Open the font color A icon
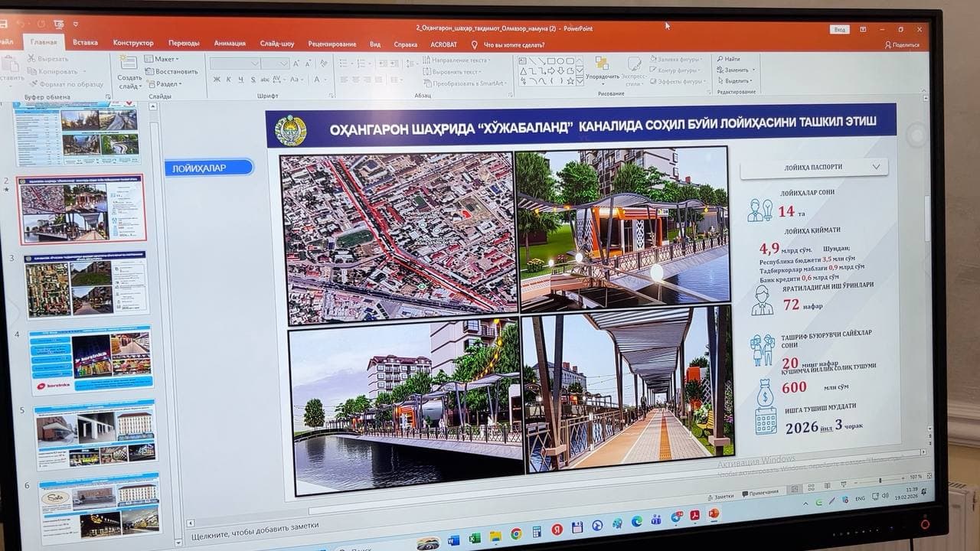The width and height of the screenshot is (980, 551). tap(316, 80)
